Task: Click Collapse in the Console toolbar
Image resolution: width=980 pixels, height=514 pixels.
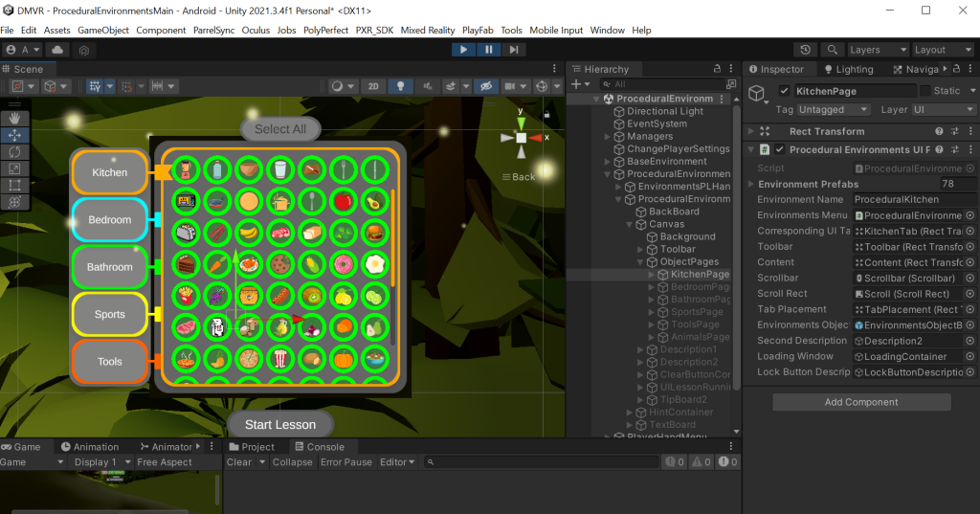Action: click(292, 462)
